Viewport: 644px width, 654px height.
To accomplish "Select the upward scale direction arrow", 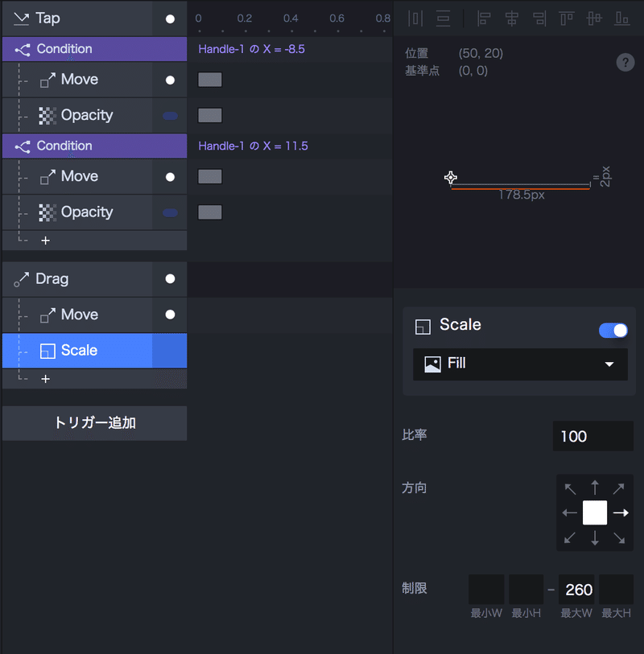I will click(595, 487).
